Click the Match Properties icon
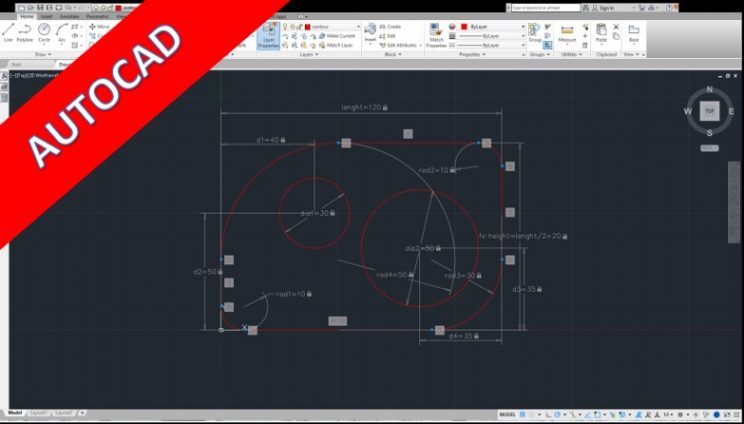 click(436, 35)
